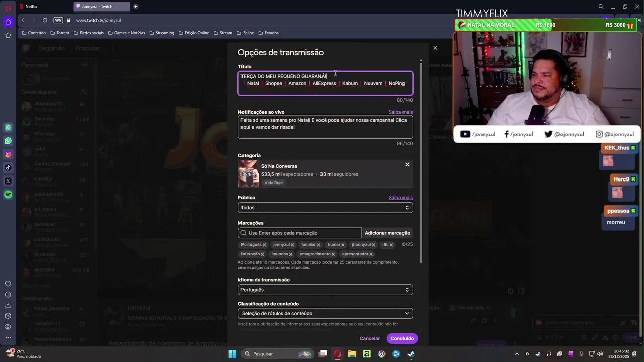This screenshot has width=644, height=362.
Task: Remove the imundos tag
Action: click(x=291, y=254)
